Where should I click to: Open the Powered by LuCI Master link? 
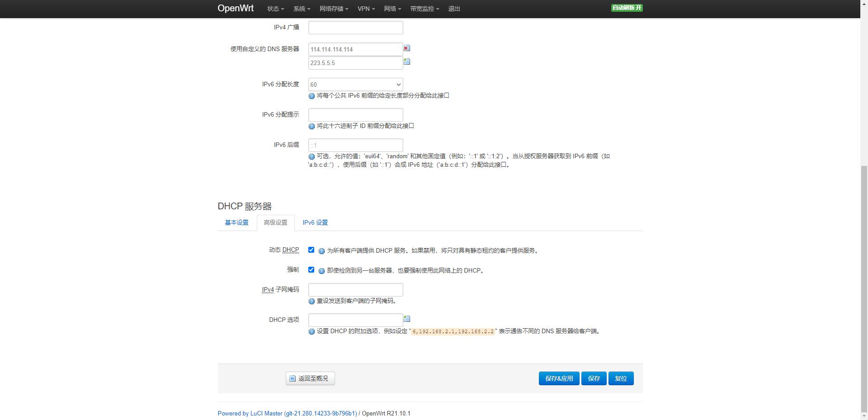[x=288, y=413]
